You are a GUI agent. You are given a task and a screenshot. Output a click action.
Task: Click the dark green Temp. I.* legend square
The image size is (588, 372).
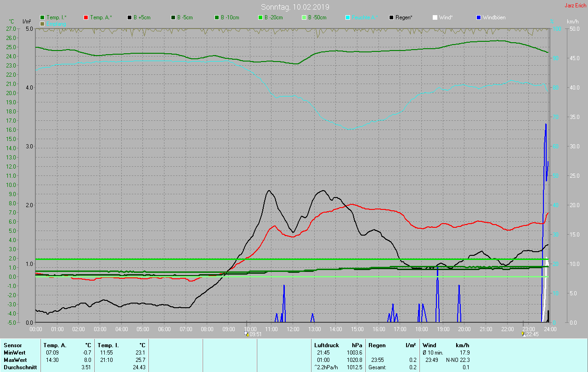(42, 17)
